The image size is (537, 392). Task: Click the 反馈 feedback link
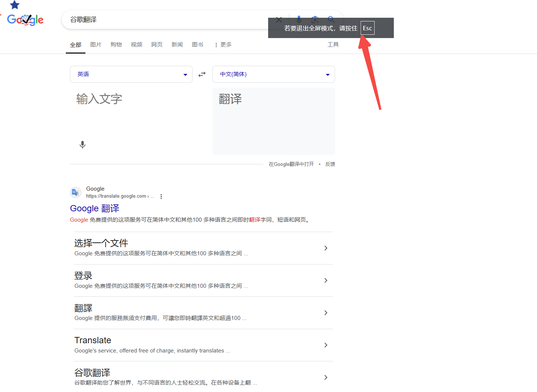pyautogui.click(x=330, y=164)
